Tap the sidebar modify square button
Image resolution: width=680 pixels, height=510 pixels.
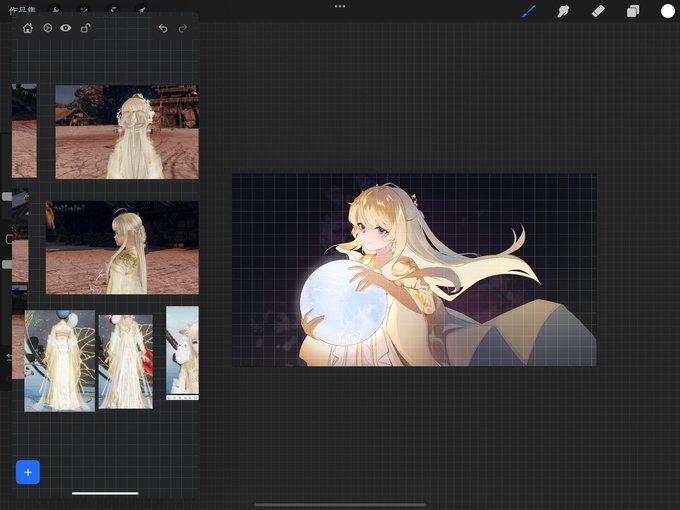[9, 239]
